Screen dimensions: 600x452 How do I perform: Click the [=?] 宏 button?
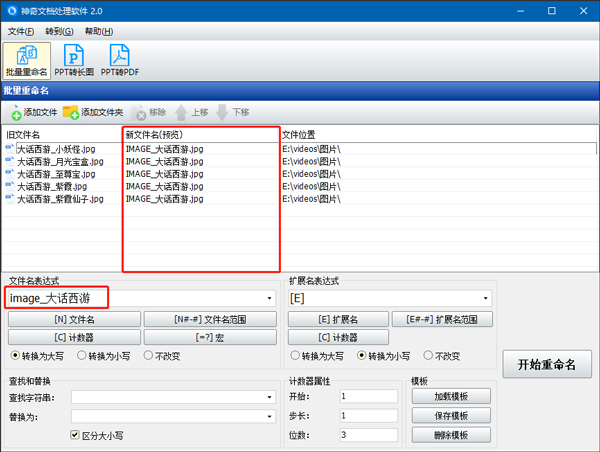point(210,337)
